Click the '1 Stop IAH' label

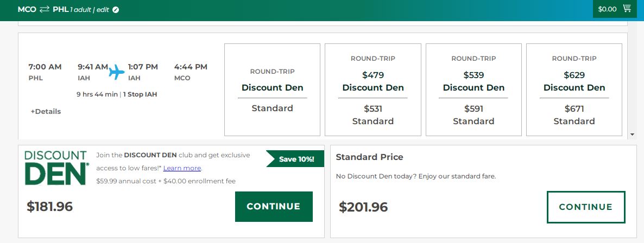[x=140, y=94]
